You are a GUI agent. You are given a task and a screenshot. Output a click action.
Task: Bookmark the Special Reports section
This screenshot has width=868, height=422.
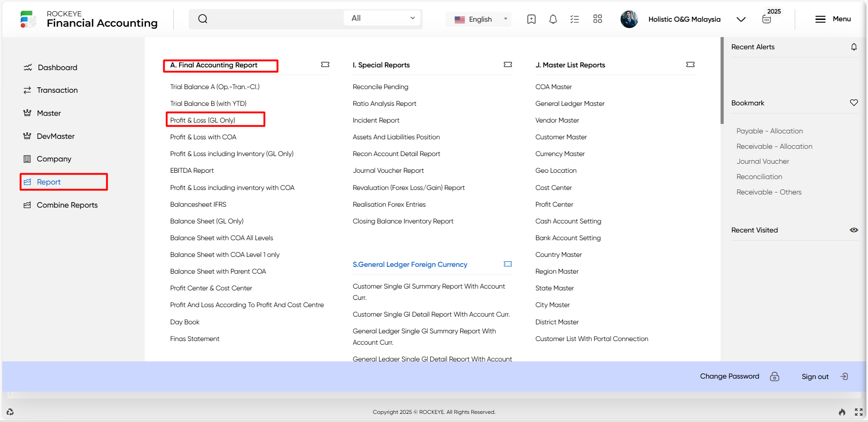508,65
